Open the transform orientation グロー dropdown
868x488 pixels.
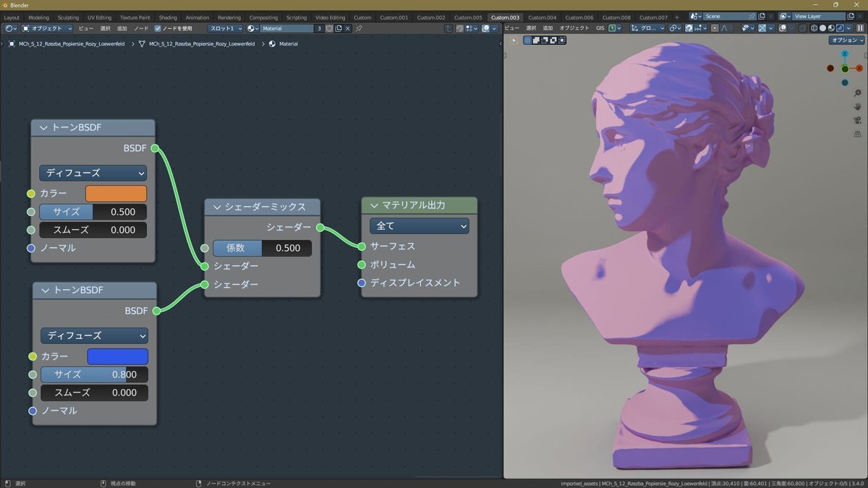click(648, 28)
